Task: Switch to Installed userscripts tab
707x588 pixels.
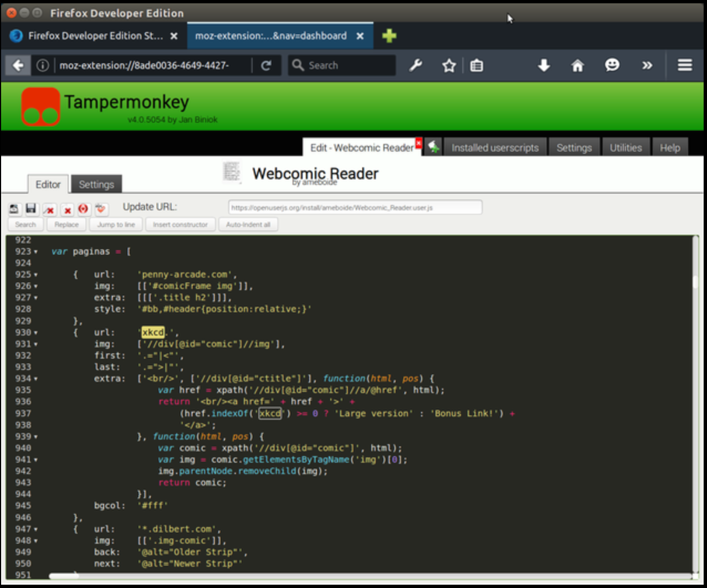Action: click(494, 148)
